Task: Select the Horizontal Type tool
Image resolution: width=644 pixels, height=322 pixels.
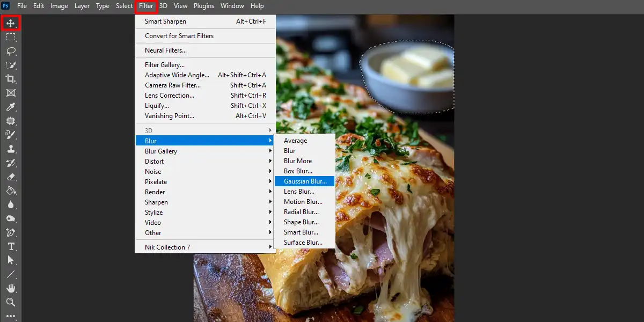Action: coord(11,246)
